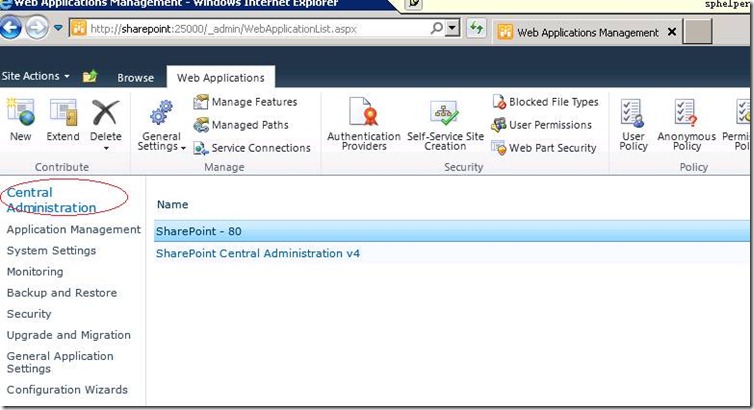The height and width of the screenshot is (410, 754).
Task: Select the SharePoint - 80 web application
Action: coord(452,231)
